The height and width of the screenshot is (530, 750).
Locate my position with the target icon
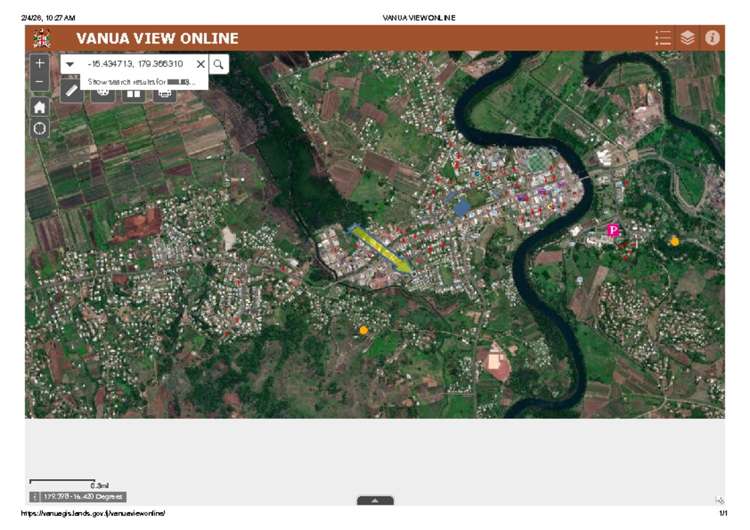[x=40, y=128]
